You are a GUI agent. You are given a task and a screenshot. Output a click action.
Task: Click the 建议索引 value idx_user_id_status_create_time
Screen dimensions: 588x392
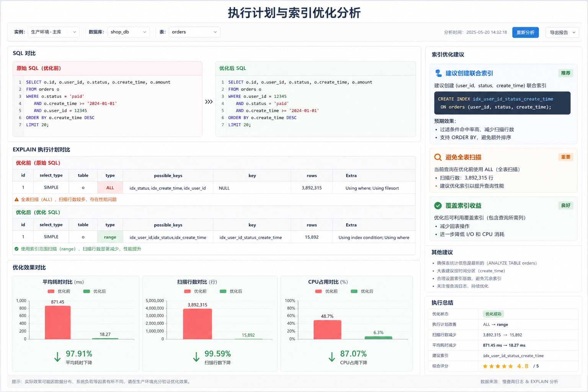pos(513,356)
